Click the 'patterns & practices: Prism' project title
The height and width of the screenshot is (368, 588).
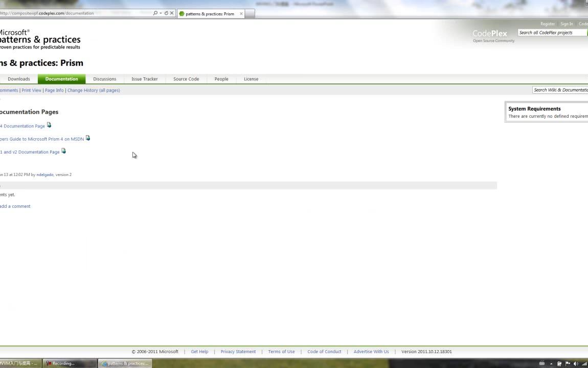41,63
